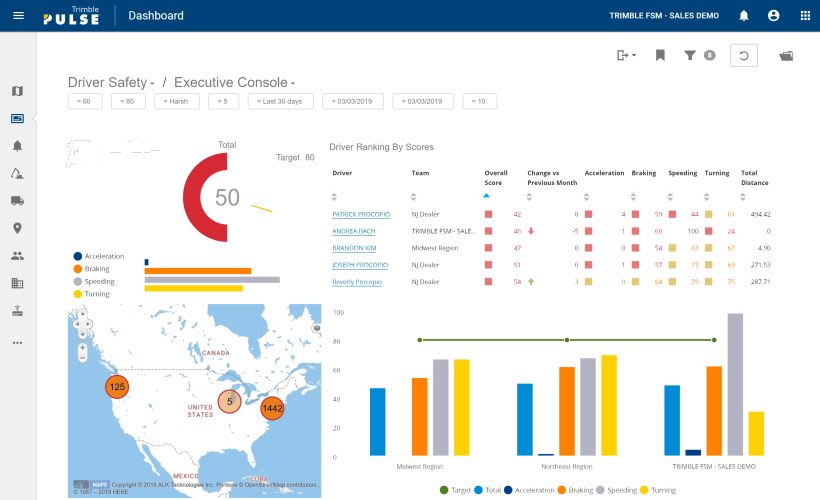This screenshot has height=500, width=820.
Task: Select the dashboard sidebar icon
Action: [17, 119]
